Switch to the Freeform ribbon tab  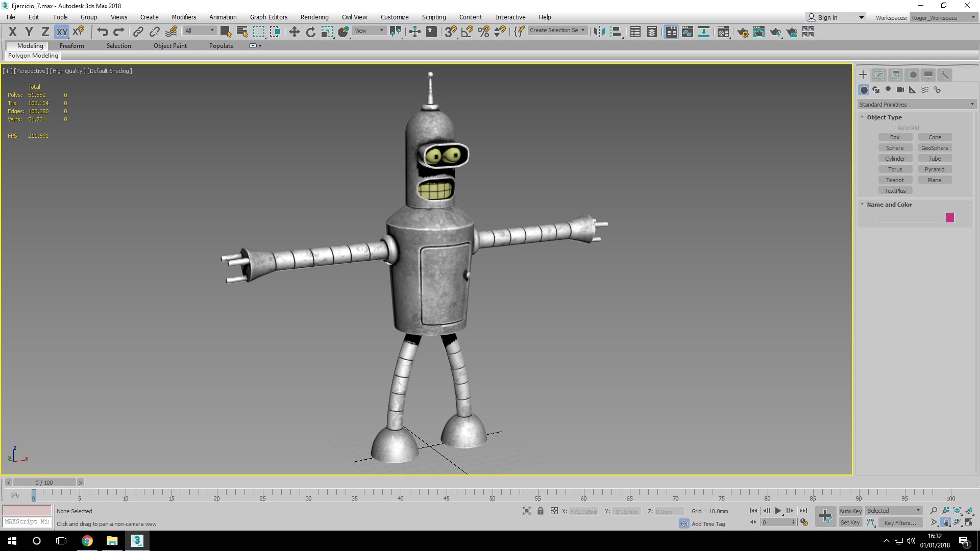coord(71,45)
